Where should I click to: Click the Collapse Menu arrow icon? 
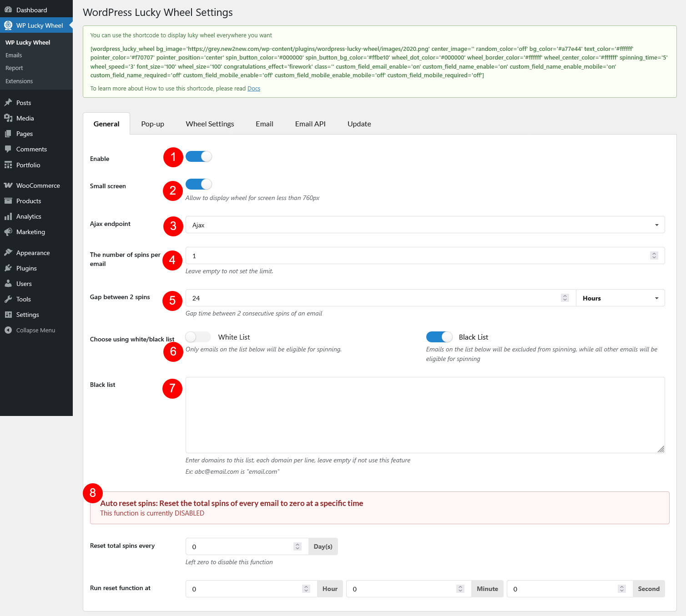point(8,330)
